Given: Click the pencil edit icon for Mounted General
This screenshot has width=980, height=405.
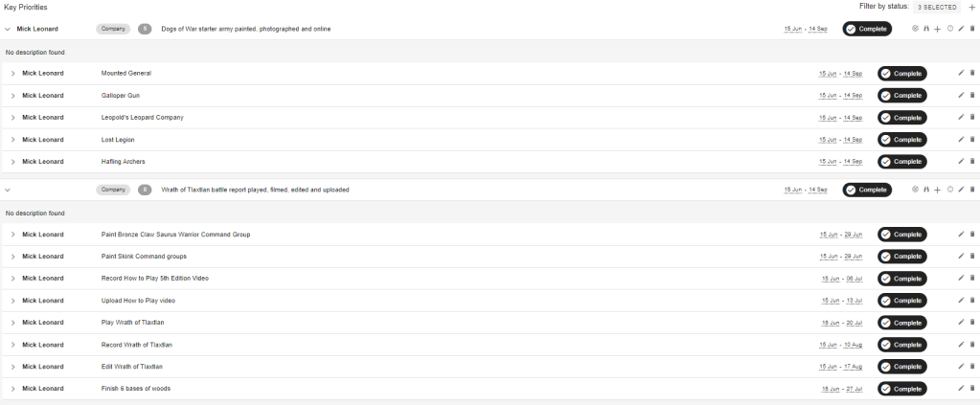Looking at the screenshot, I should pyautogui.click(x=961, y=73).
